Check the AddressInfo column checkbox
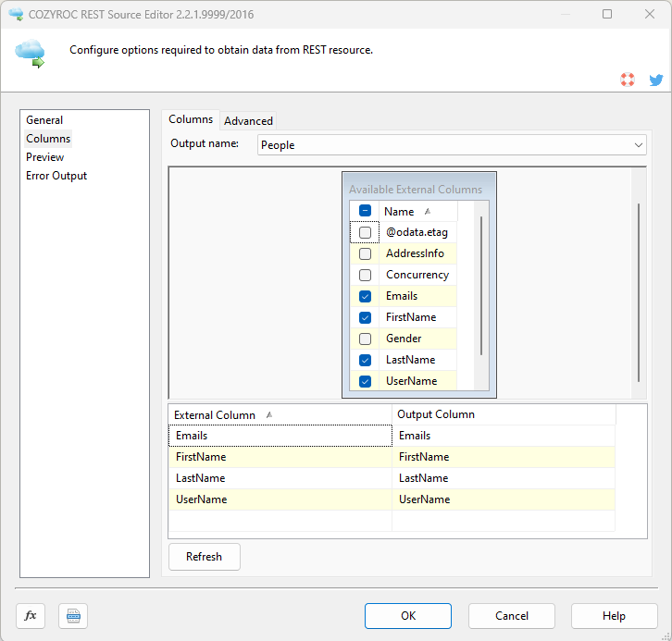 pos(365,254)
